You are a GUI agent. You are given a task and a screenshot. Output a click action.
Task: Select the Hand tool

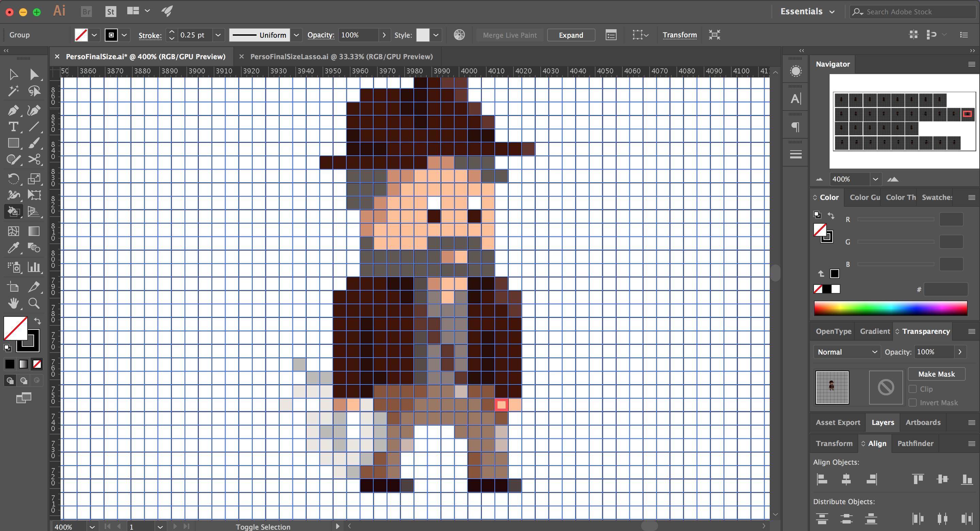click(x=13, y=303)
